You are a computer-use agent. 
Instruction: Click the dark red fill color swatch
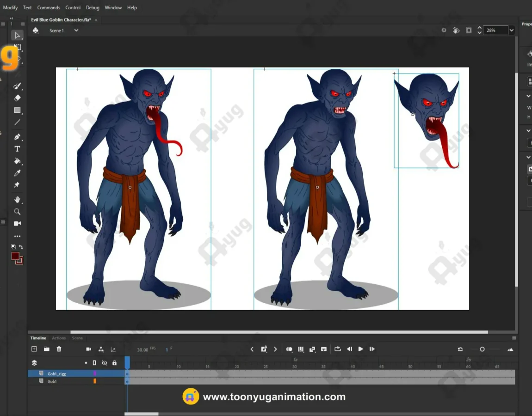click(x=15, y=256)
